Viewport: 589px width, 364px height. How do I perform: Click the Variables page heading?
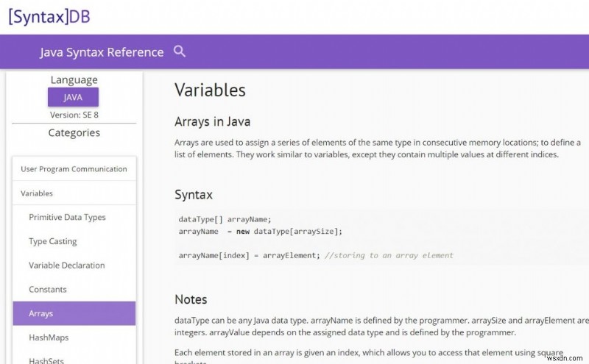click(x=210, y=90)
